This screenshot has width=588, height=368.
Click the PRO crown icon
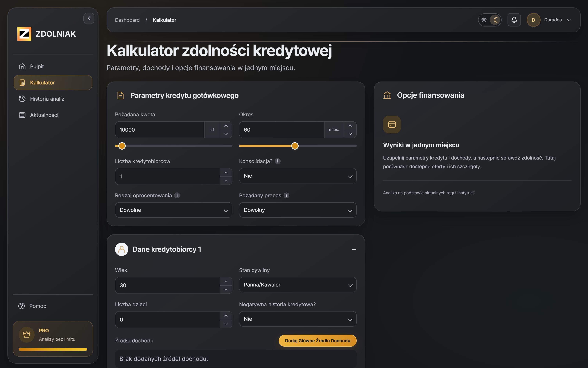point(26,335)
